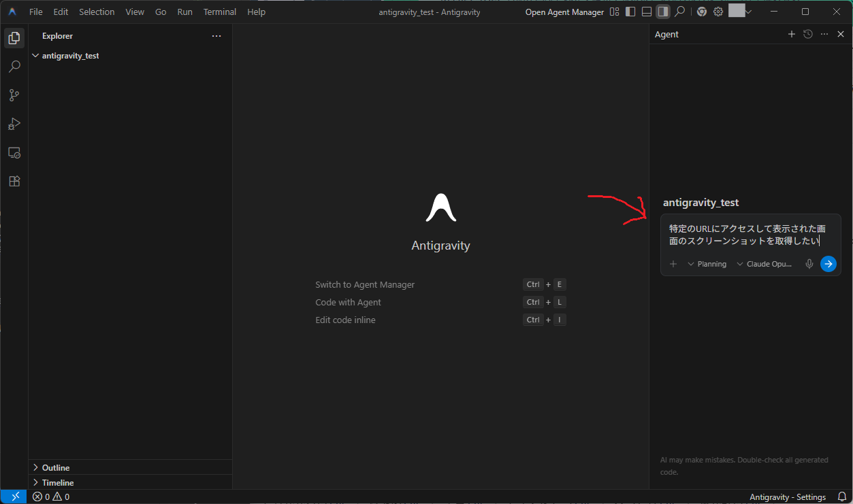Open the Selection menu
Screen dimensions: 853x504
click(x=97, y=12)
